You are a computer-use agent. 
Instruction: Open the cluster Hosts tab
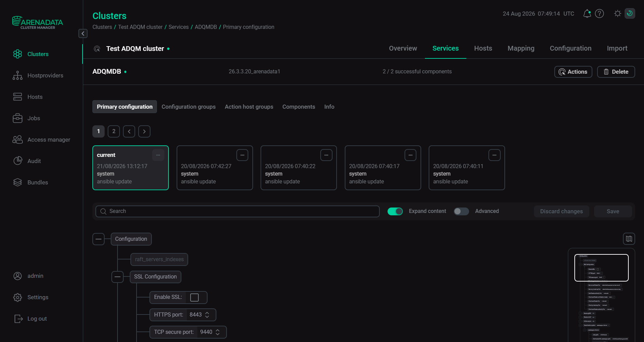coord(483,48)
